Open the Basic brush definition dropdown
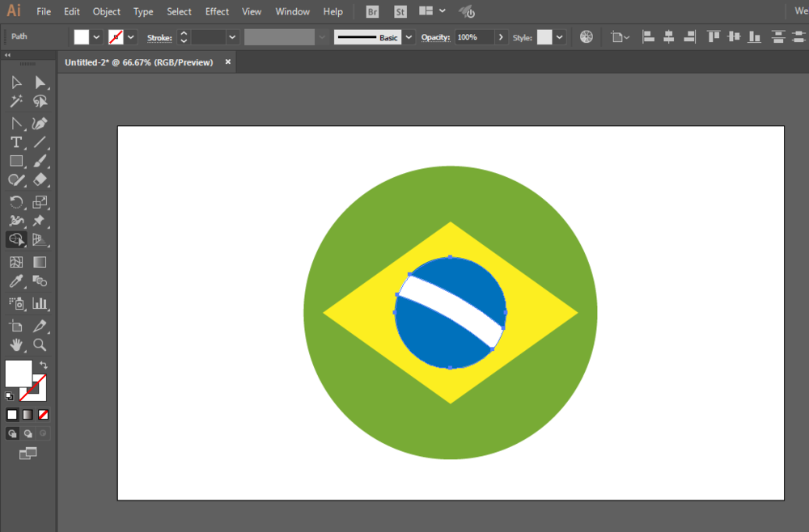 409,37
